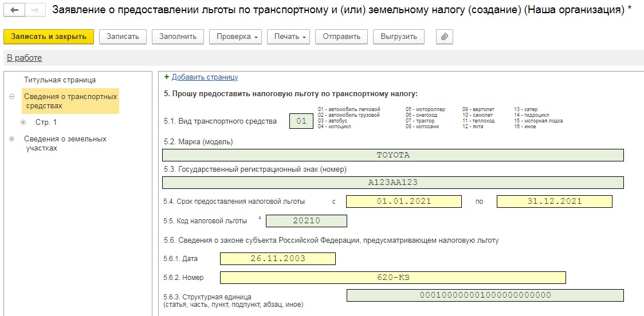Select Стр. 1 in the tree
Image resolution: width=644 pixels, height=316 pixels.
[46, 123]
